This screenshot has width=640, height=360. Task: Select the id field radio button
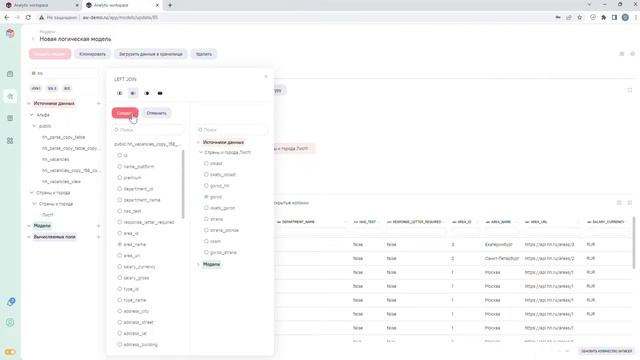[120, 156]
